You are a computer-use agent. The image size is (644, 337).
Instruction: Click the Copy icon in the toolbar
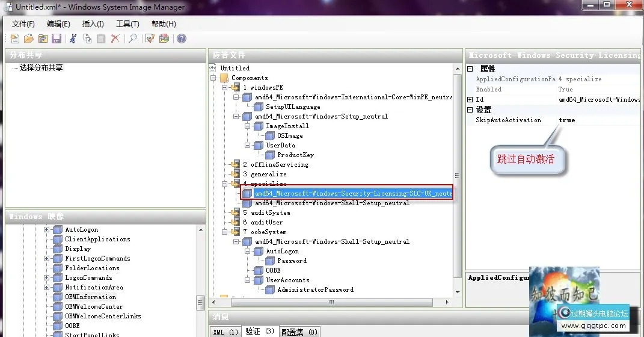click(x=87, y=39)
